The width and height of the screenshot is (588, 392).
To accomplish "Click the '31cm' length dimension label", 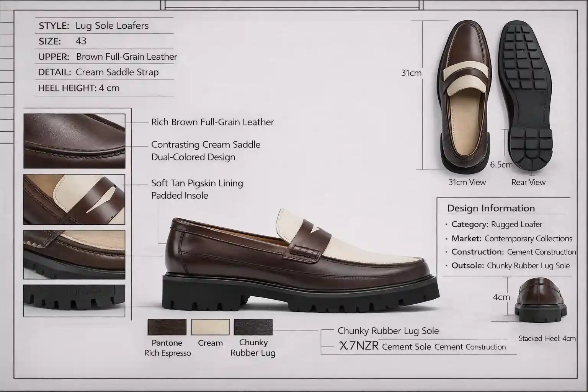I will click(411, 73).
